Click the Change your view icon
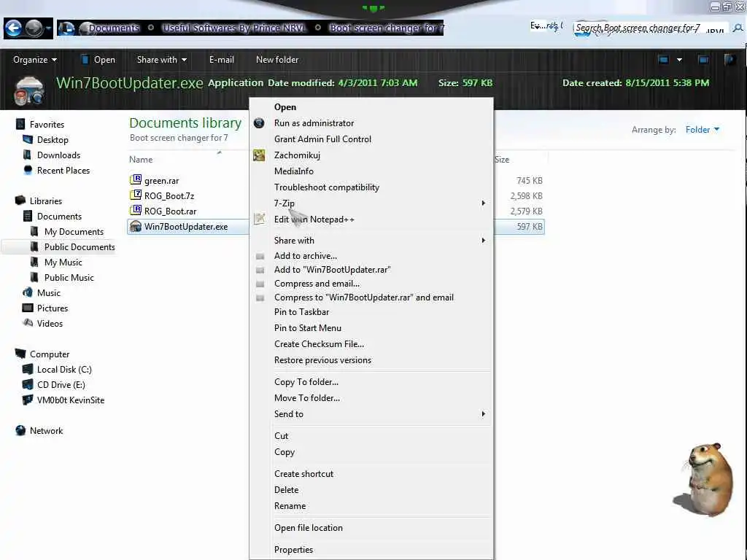The image size is (747, 560). coord(663,60)
